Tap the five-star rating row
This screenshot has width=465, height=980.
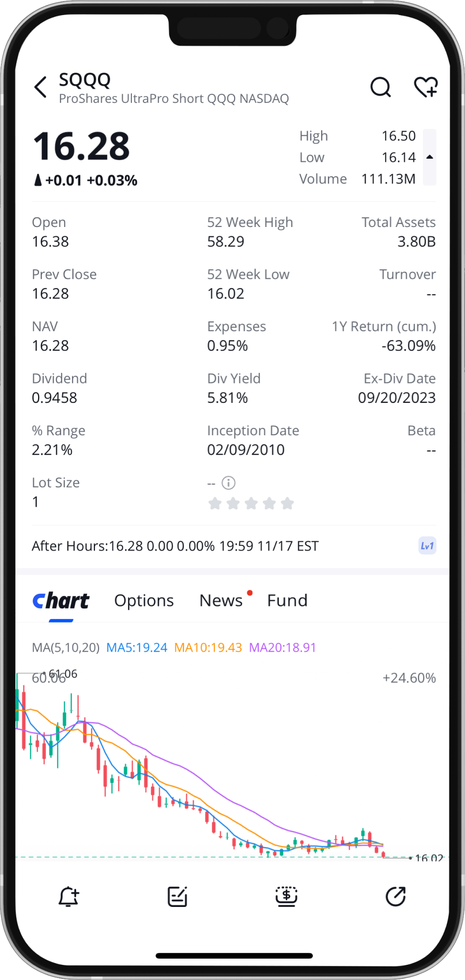tap(251, 504)
